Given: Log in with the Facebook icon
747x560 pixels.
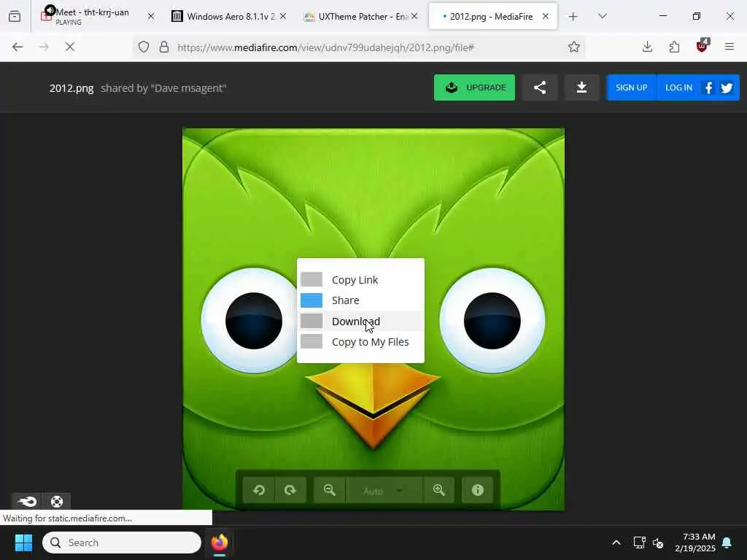Looking at the screenshot, I should [x=708, y=87].
